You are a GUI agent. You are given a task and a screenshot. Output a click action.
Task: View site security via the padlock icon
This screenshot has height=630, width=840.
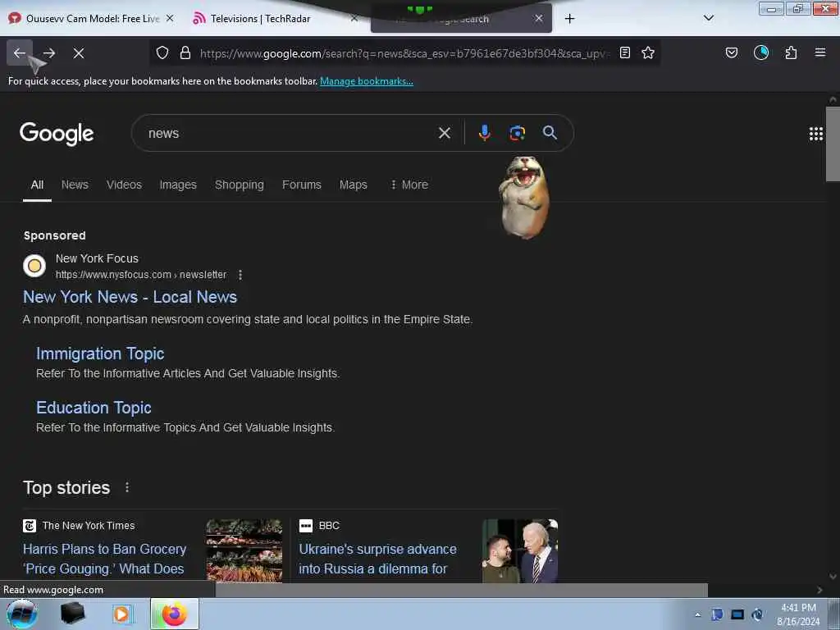185,52
